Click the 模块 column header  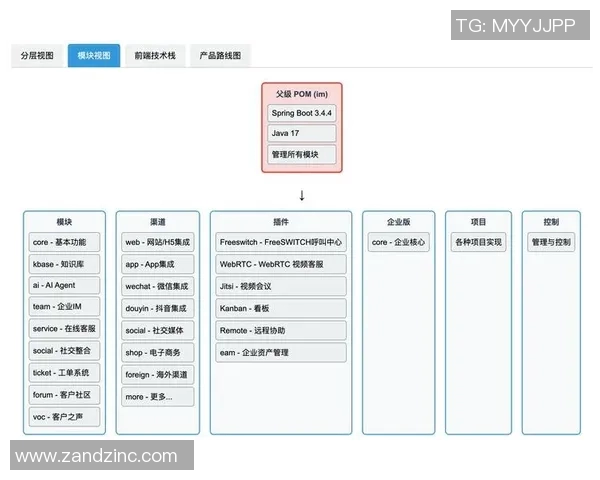64,222
